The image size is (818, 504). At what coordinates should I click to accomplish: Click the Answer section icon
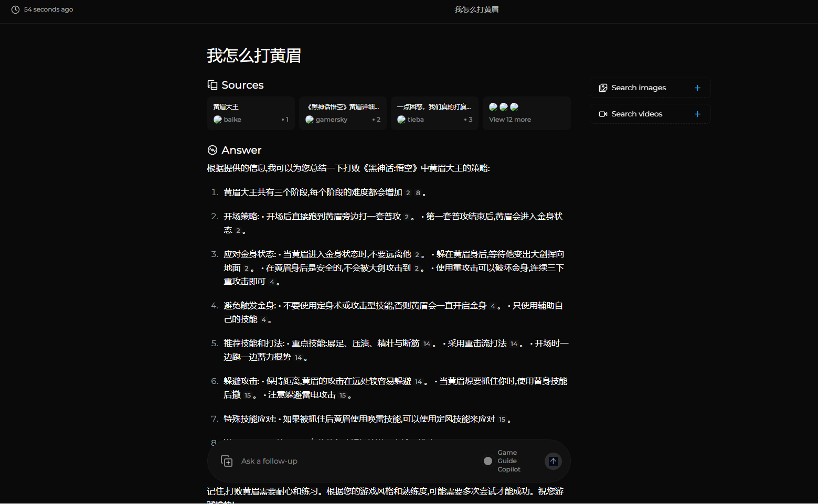point(213,150)
